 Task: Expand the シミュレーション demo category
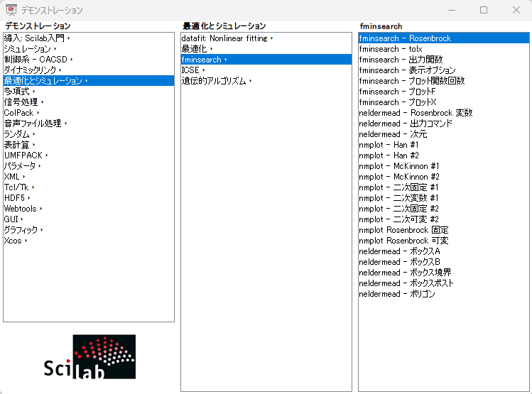coord(28,49)
